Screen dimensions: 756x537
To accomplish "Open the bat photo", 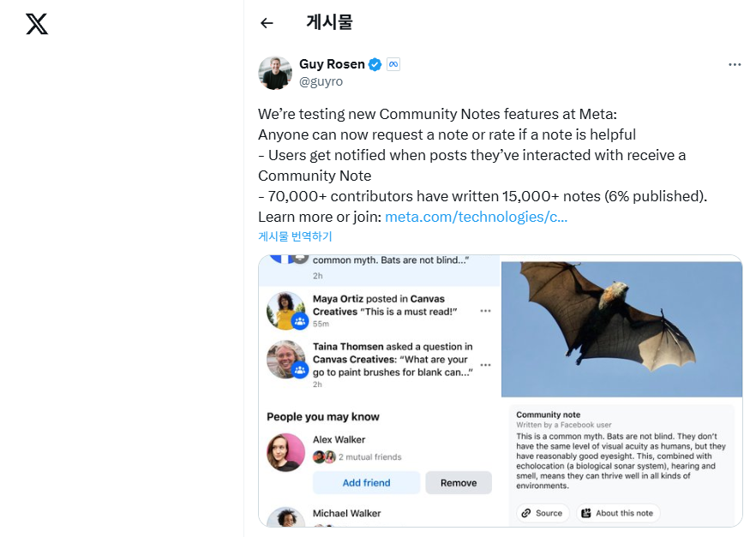I will (621, 330).
